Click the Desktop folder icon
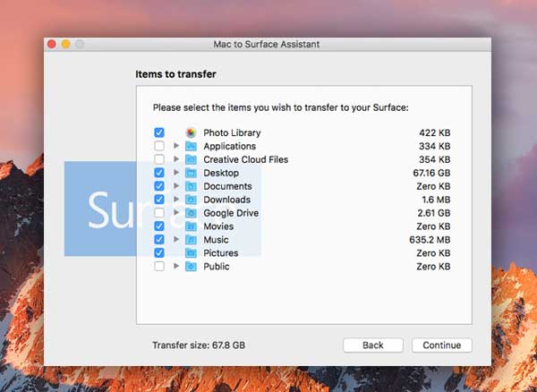This screenshot has width=537, height=392. tap(191, 173)
